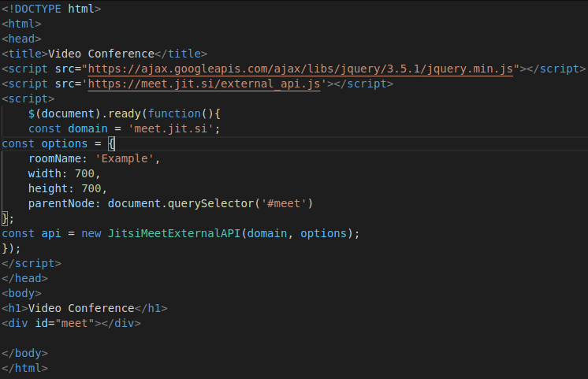Viewport: 588px width, 379px height.
Task: Place cursor in the title tag text
Action: pyautogui.click(x=101, y=54)
